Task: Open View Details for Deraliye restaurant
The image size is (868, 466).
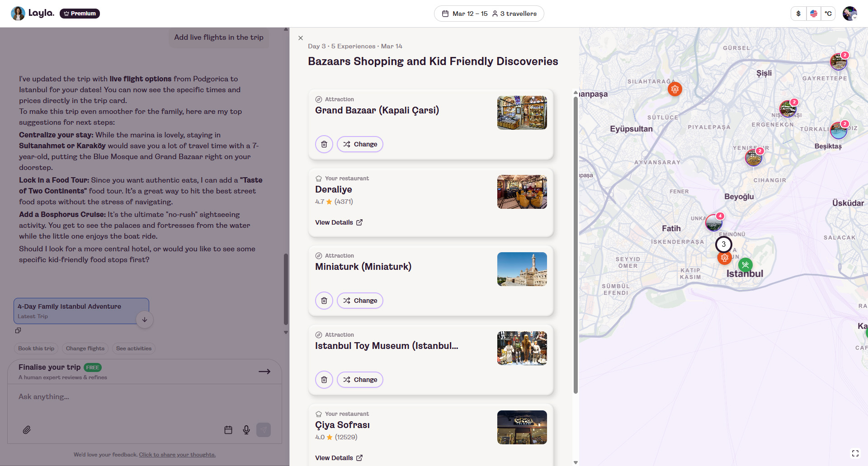Action: [339, 222]
